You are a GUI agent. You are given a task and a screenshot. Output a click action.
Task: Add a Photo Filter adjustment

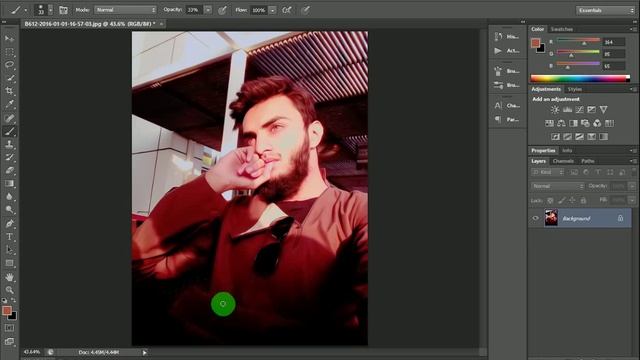[585, 123]
